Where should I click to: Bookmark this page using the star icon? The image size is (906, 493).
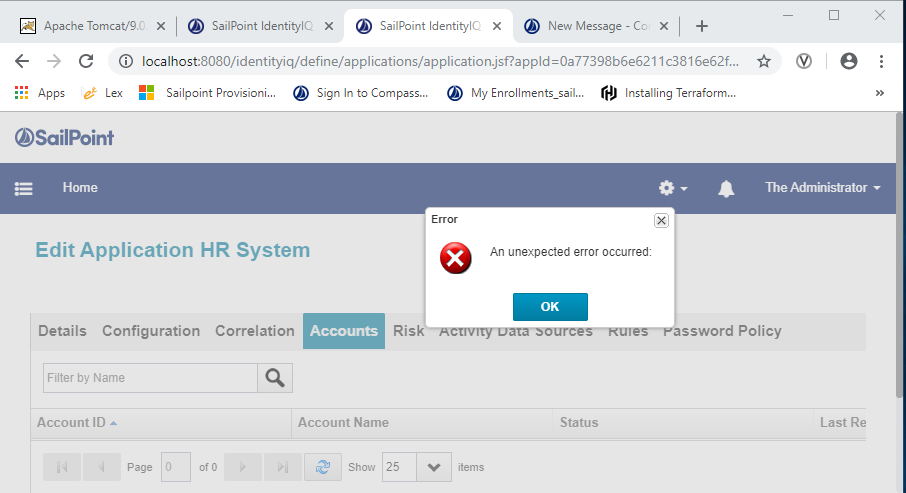764,61
